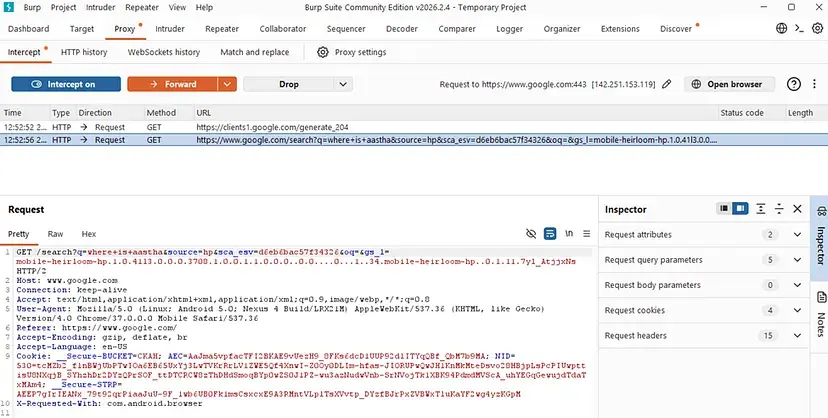This screenshot has height=418, width=828.
Task: Open Proxy settings
Action: click(x=360, y=52)
